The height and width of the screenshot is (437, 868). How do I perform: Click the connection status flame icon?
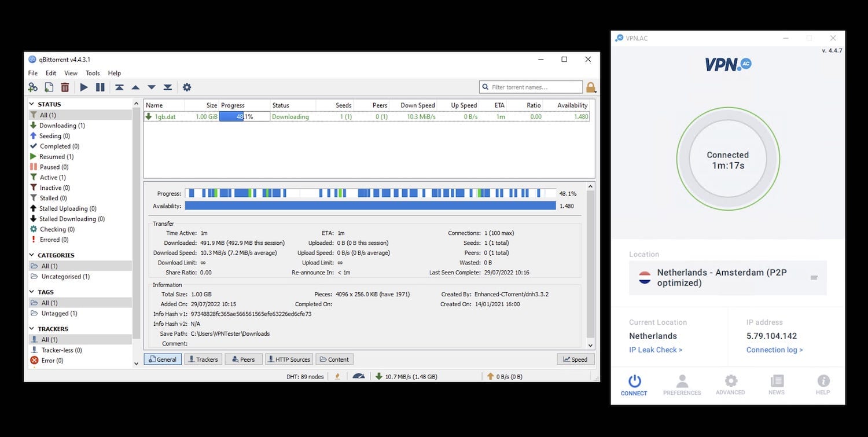(337, 376)
